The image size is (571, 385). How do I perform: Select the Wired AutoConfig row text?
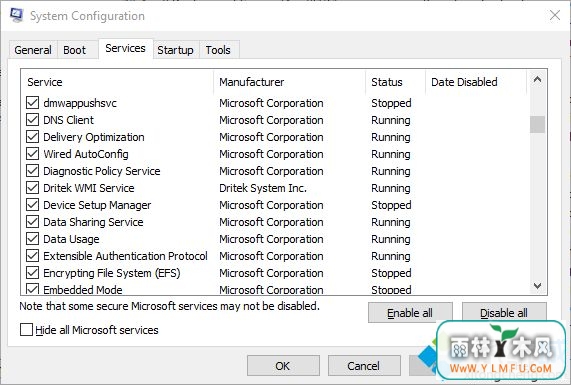[x=86, y=154]
